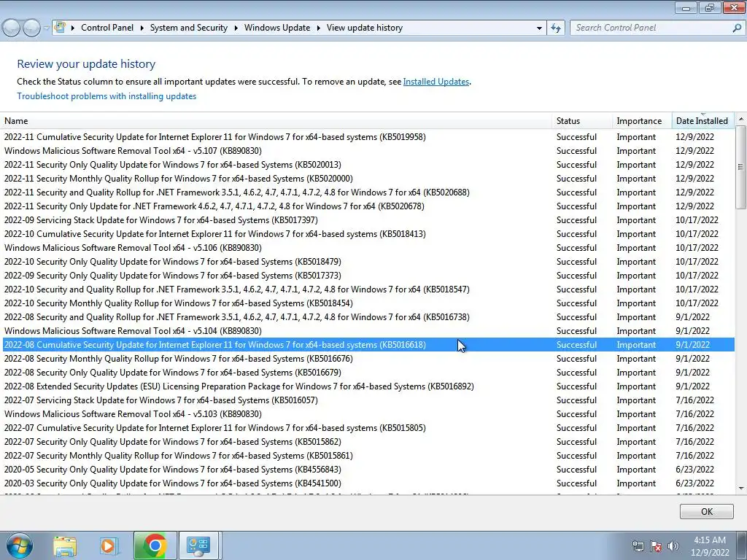Expand arrow after Windows Update breadcrumb

tap(318, 28)
